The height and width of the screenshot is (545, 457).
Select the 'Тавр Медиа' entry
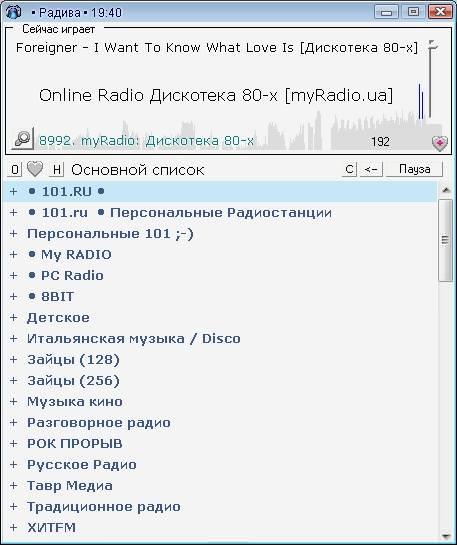pyautogui.click(x=70, y=486)
